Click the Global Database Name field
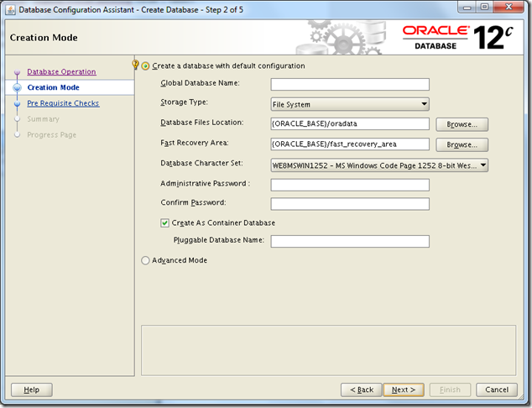The height and width of the screenshot is (408, 532). pyautogui.click(x=350, y=84)
